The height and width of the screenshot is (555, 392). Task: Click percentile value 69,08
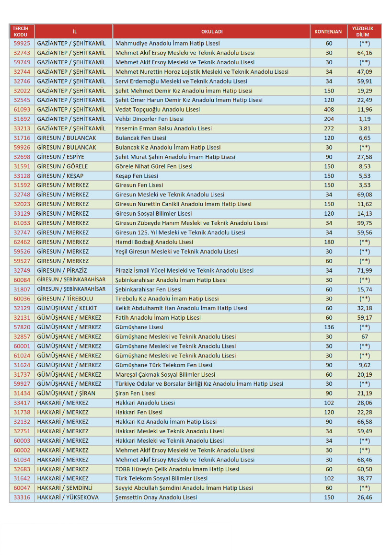coord(364,195)
